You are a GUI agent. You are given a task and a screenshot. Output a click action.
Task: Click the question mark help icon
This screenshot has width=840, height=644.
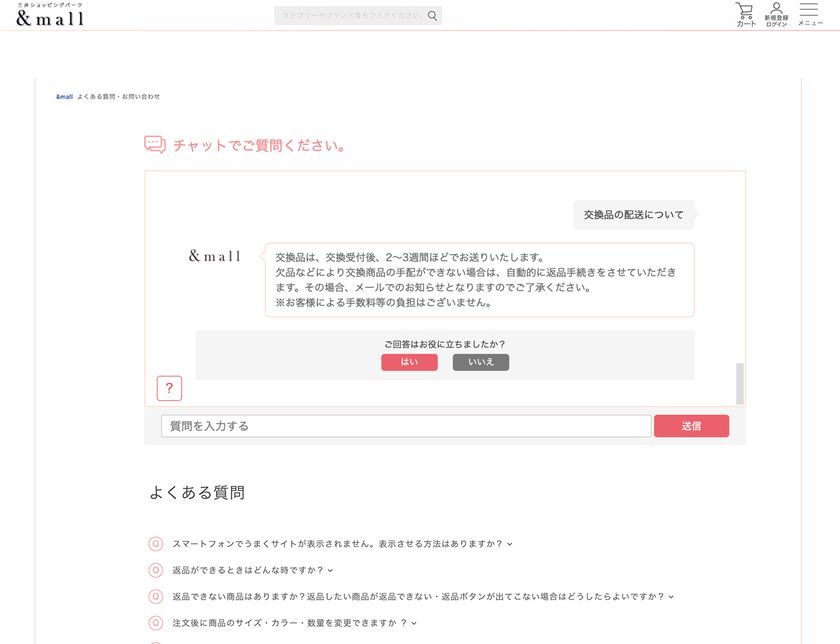tap(169, 388)
